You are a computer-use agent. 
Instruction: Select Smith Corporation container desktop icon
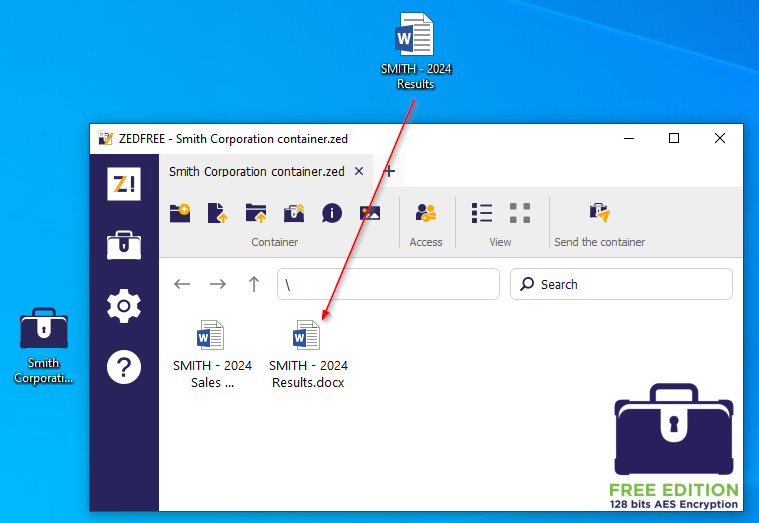[x=44, y=346]
